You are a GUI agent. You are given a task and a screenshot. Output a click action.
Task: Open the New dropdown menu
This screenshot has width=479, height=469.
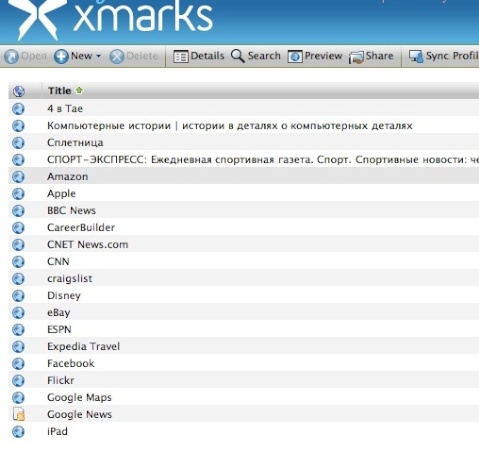[78, 56]
